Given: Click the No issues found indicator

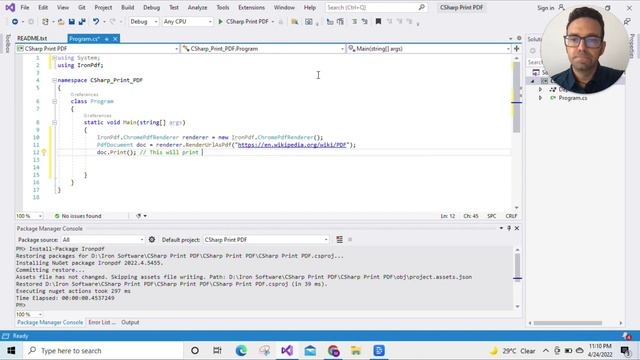Looking at the screenshot, I should (x=78, y=216).
